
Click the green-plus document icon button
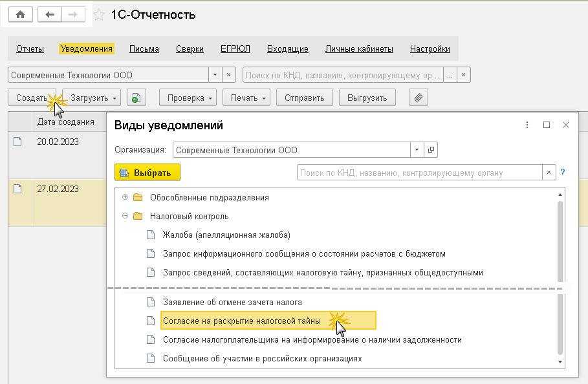136,98
